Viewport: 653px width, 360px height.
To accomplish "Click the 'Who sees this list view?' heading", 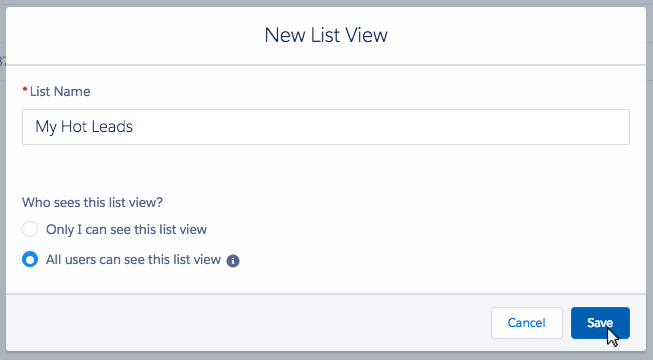I will click(92, 202).
